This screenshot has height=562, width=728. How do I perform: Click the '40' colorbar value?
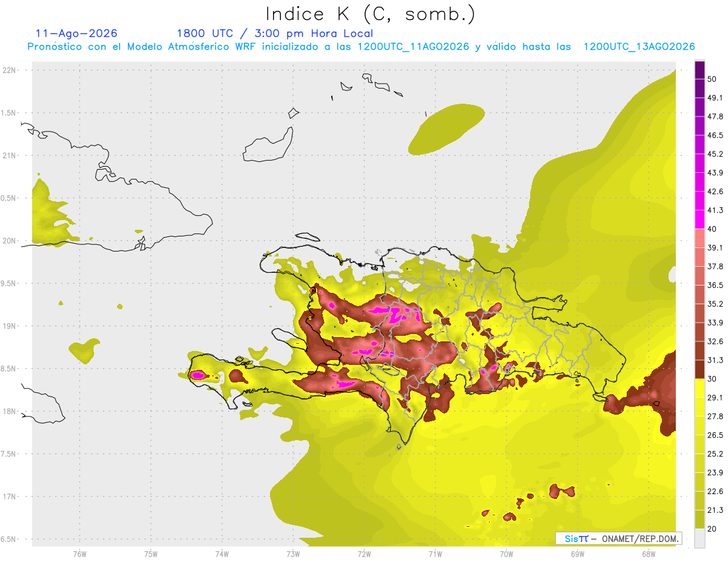(713, 229)
